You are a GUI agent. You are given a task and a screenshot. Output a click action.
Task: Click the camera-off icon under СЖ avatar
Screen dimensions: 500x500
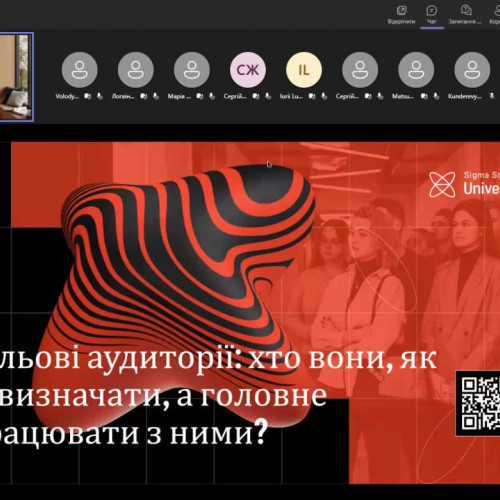256,96
